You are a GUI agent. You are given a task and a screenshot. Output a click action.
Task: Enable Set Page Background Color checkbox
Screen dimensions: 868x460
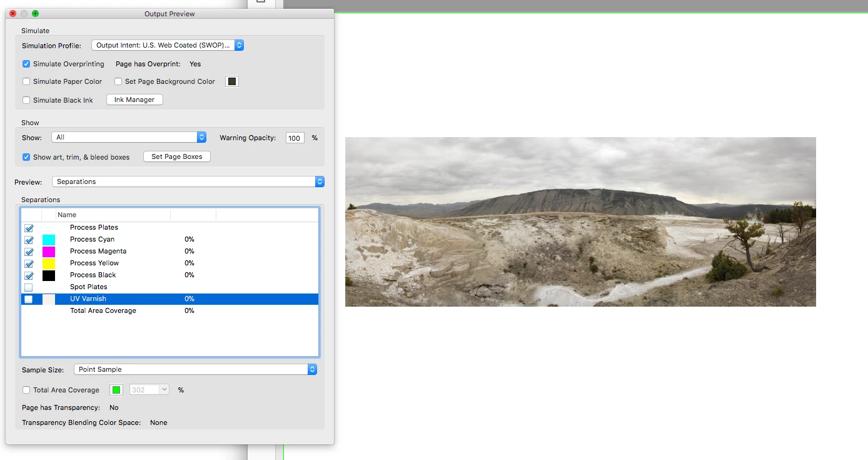[x=118, y=81]
